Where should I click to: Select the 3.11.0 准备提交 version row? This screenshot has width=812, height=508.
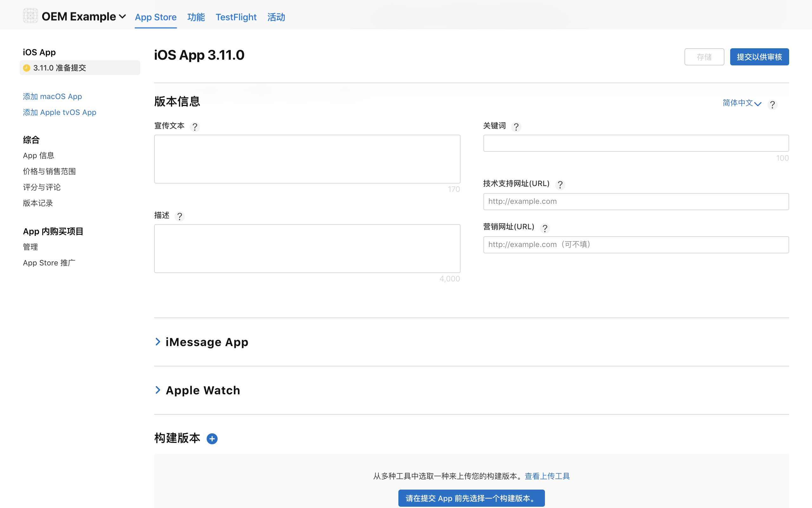80,68
